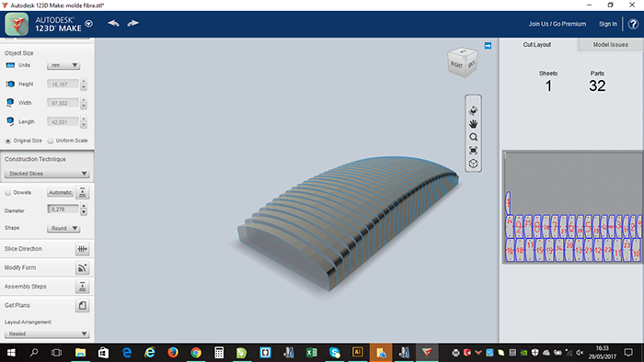Adjust the Width stepper arrows
This screenshot has width=644, height=362.
click(84, 103)
